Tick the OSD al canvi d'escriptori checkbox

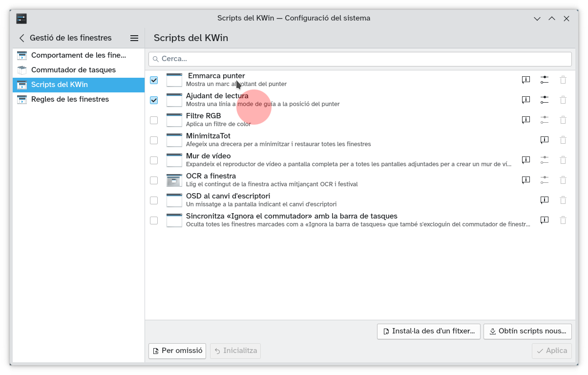coord(154,200)
